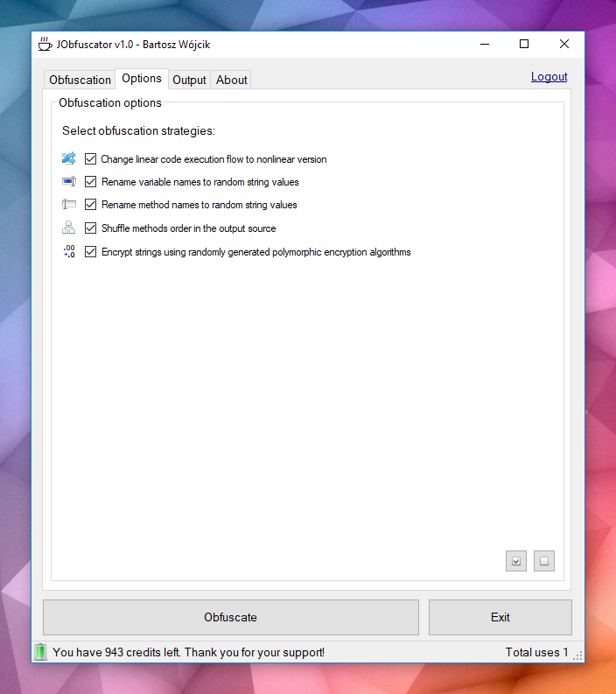This screenshot has height=694, width=616.
Task: Uncheck Change linear code execution flow option
Action: coord(90,158)
